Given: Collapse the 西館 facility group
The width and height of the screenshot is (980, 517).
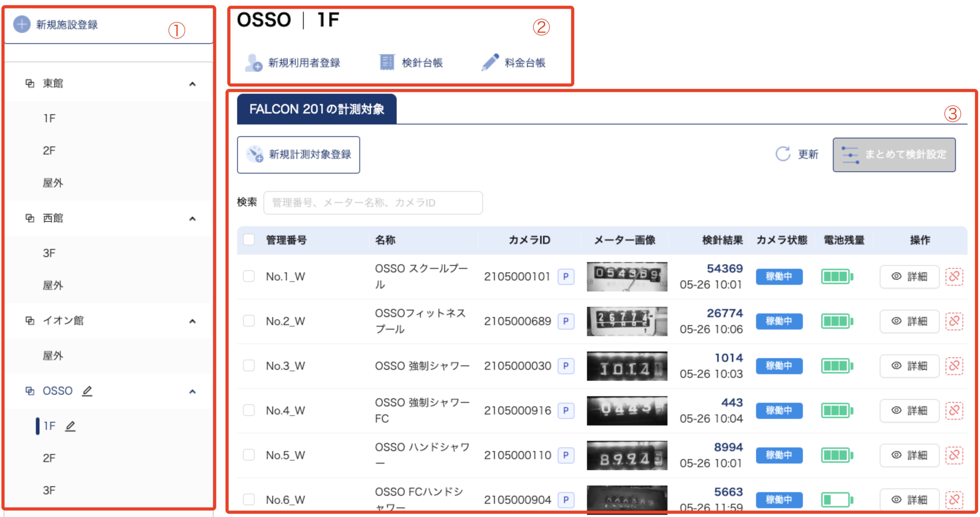Looking at the screenshot, I should pyautogui.click(x=192, y=219).
